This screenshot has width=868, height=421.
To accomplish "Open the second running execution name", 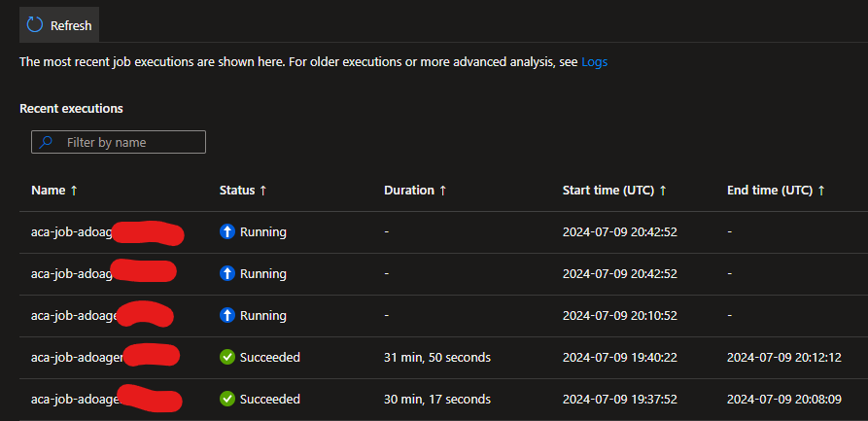I will coord(70,274).
